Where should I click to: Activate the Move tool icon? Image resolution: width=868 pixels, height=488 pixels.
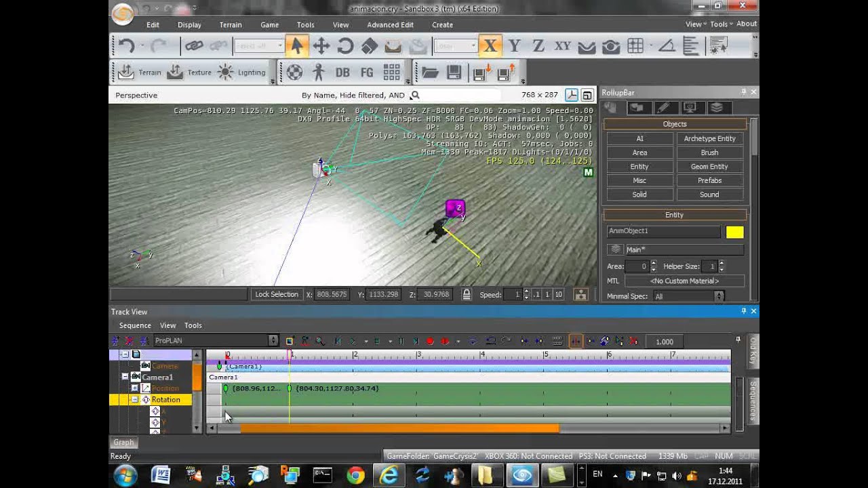(x=321, y=46)
